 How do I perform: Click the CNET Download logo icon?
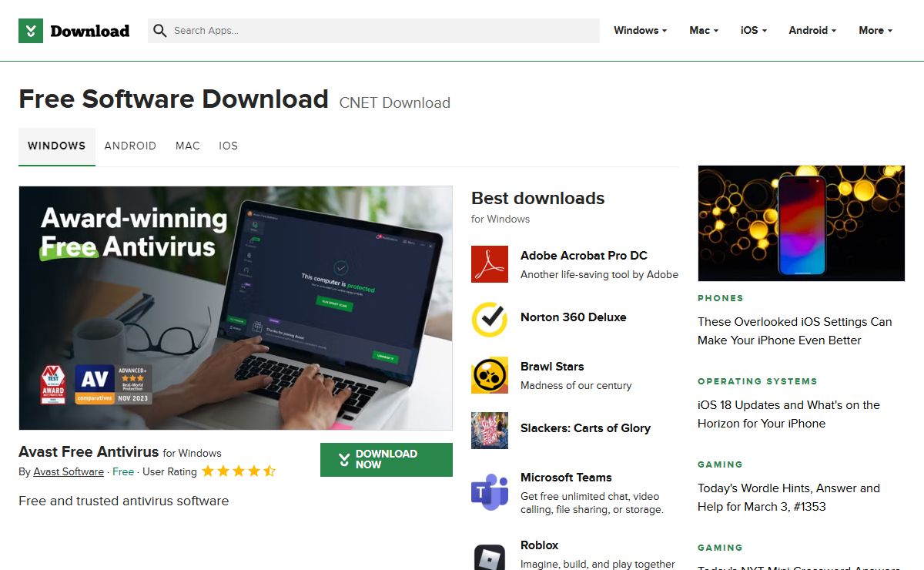31,31
